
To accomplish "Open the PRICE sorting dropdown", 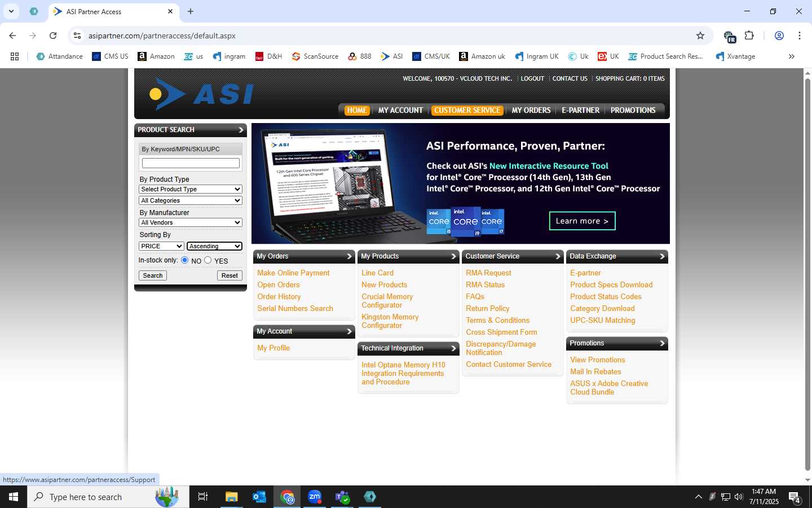I will [161, 246].
